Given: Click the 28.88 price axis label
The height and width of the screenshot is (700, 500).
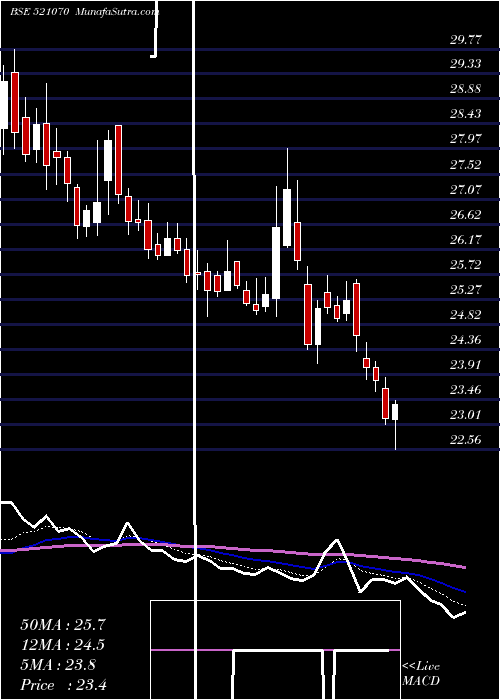Looking at the screenshot, I should [x=466, y=90].
